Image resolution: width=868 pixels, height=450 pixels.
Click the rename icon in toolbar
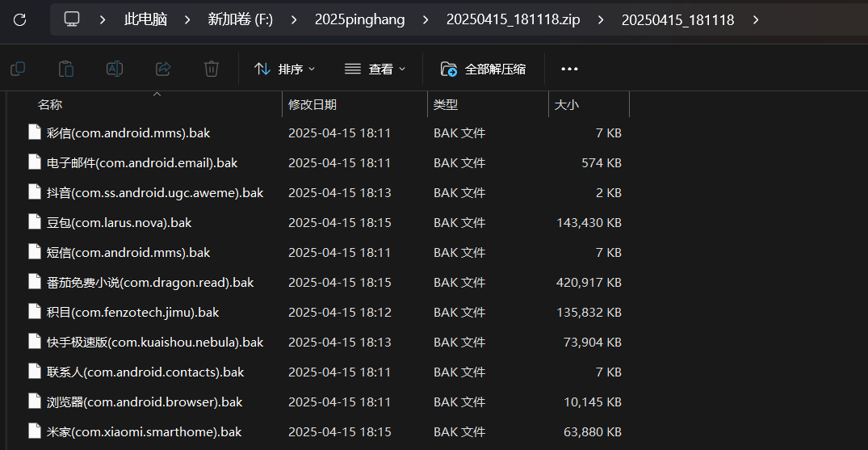(115, 69)
